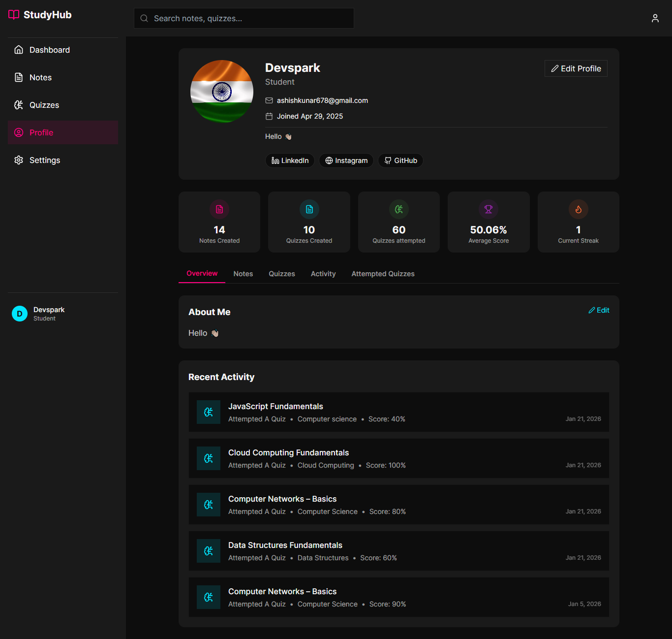This screenshot has height=639, width=672.
Task: Click the StudyHub book logo icon
Action: [x=14, y=15]
